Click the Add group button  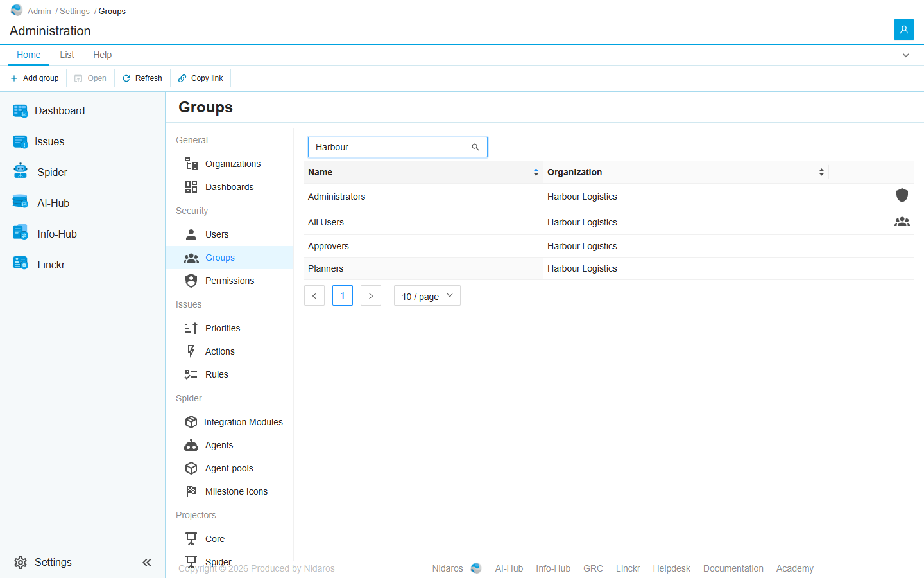point(35,78)
